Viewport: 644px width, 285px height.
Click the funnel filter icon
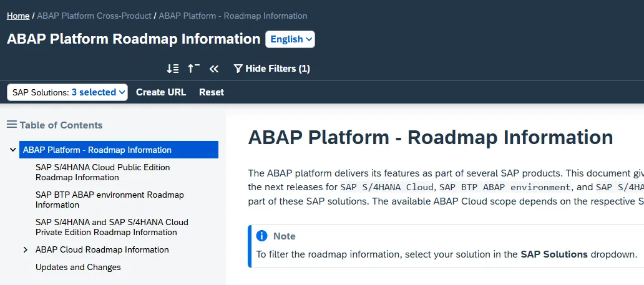[x=238, y=69]
